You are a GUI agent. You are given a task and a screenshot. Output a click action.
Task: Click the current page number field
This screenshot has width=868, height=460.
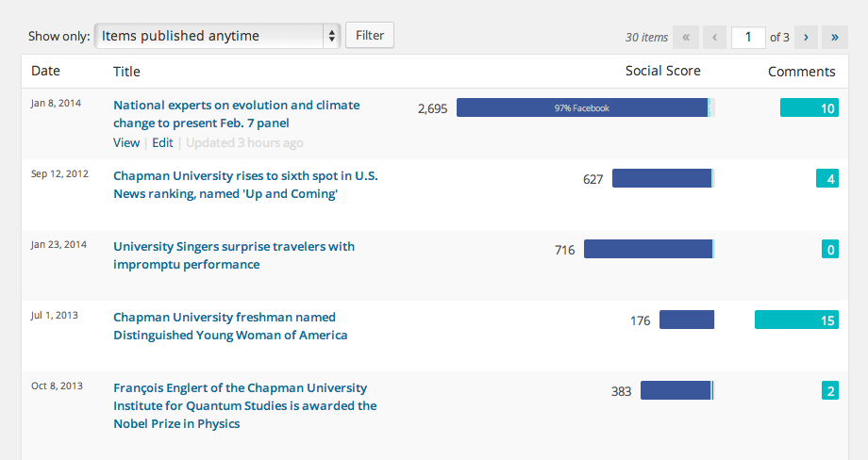tap(748, 38)
